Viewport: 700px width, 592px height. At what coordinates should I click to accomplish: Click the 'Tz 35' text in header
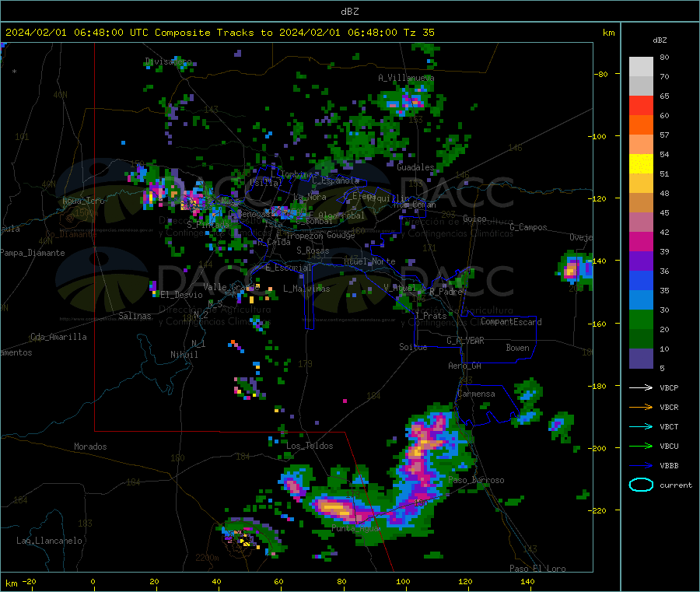pos(418,33)
